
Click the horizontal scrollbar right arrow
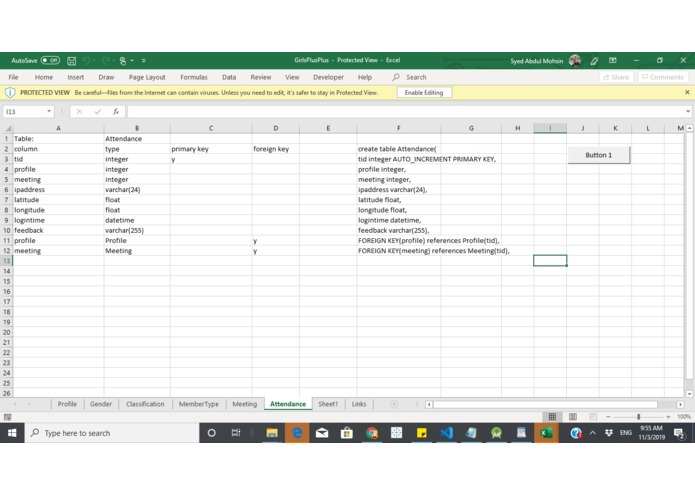680,404
